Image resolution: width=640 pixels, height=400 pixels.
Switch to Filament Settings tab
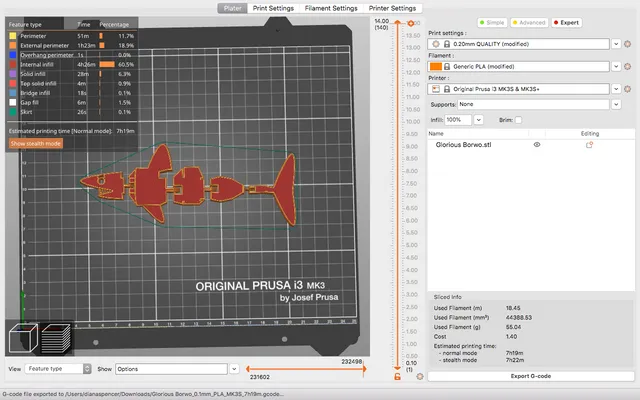tap(331, 8)
